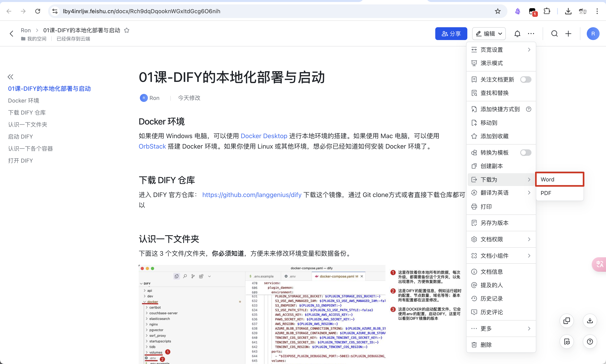Select Word download format

(559, 179)
